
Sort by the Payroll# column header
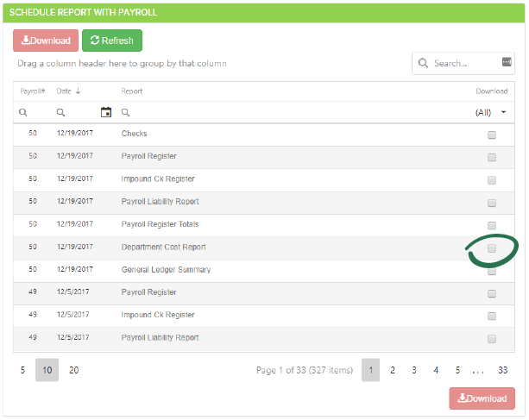point(33,91)
